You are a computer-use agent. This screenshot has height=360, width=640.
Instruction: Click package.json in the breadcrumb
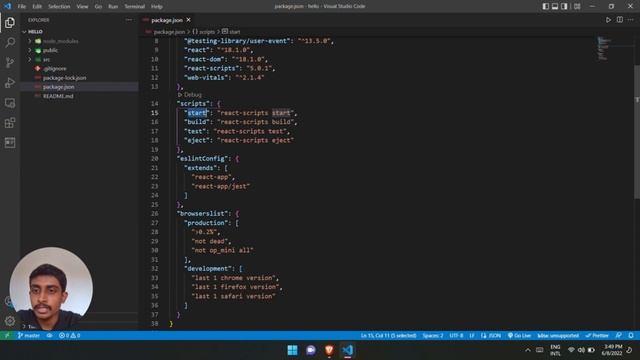click(x=169, y=31)
